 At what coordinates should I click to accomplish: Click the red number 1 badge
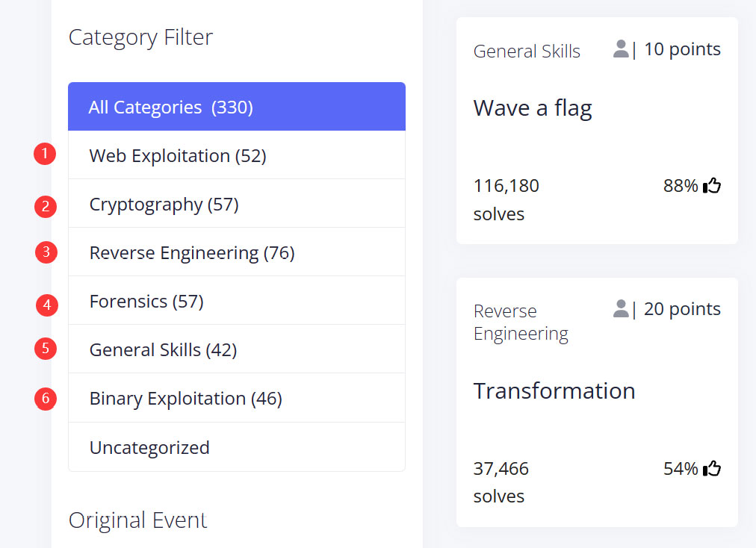[45, 155]
